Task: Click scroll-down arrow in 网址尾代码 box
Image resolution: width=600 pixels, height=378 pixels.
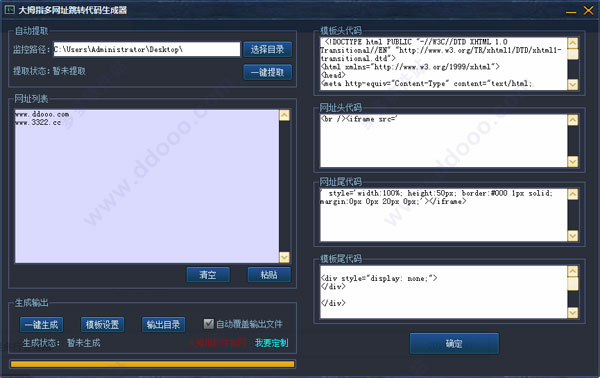Action: point(572,236)
